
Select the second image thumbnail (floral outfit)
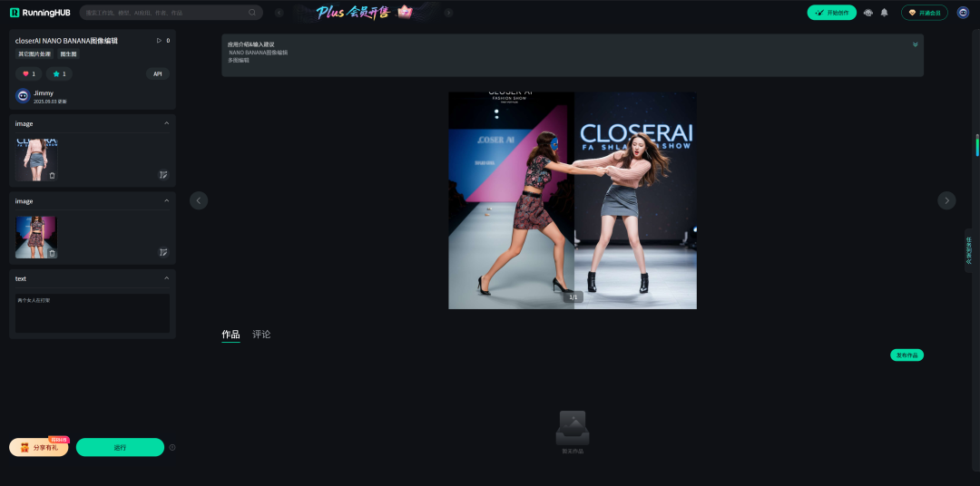coord(36,238)
